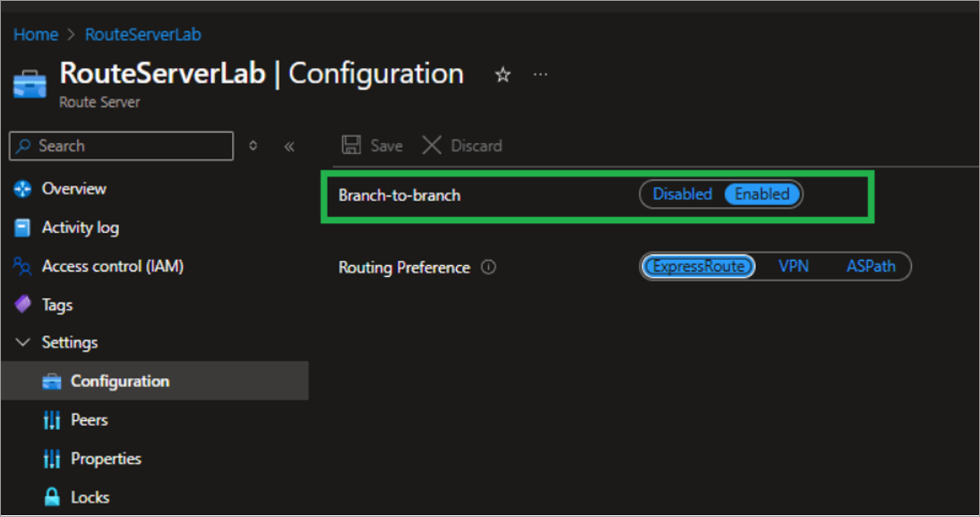Set Branch-to-branch to Disabled
This screenshot has height=517, width=980.
click(682, 194)
